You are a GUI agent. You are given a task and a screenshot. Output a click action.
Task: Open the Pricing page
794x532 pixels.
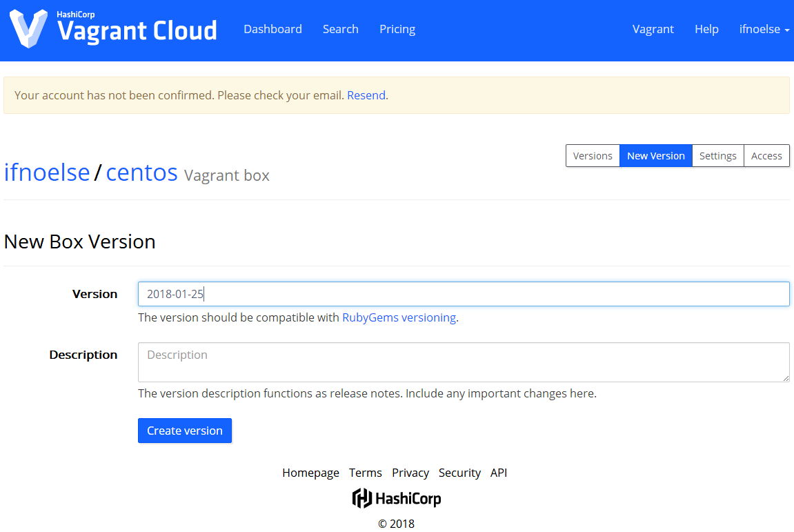(397, 30)
